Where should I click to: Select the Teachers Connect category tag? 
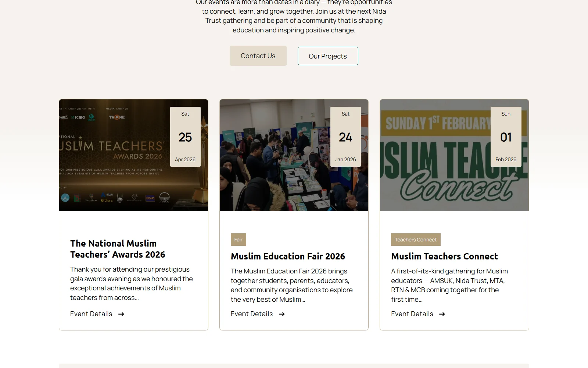coord(416,240)
